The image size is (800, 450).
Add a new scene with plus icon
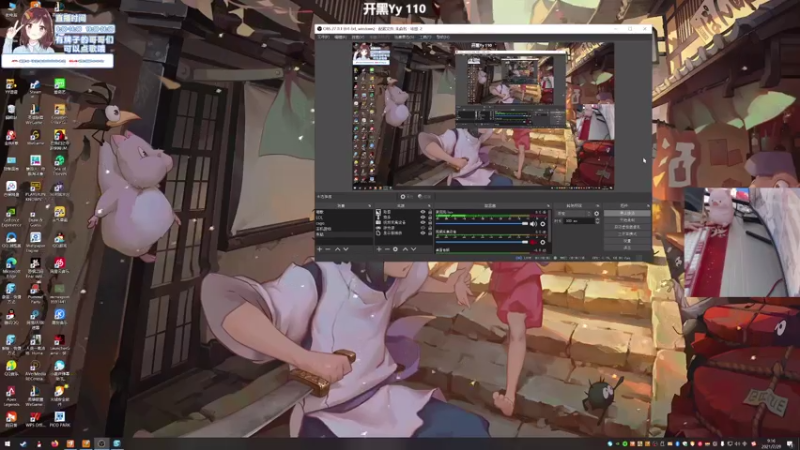point(320,249)
